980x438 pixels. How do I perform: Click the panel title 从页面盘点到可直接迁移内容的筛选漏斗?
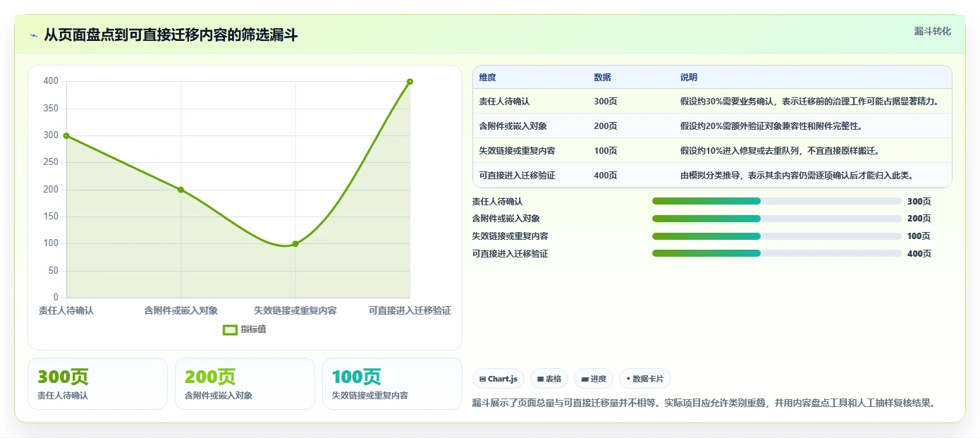171,35
